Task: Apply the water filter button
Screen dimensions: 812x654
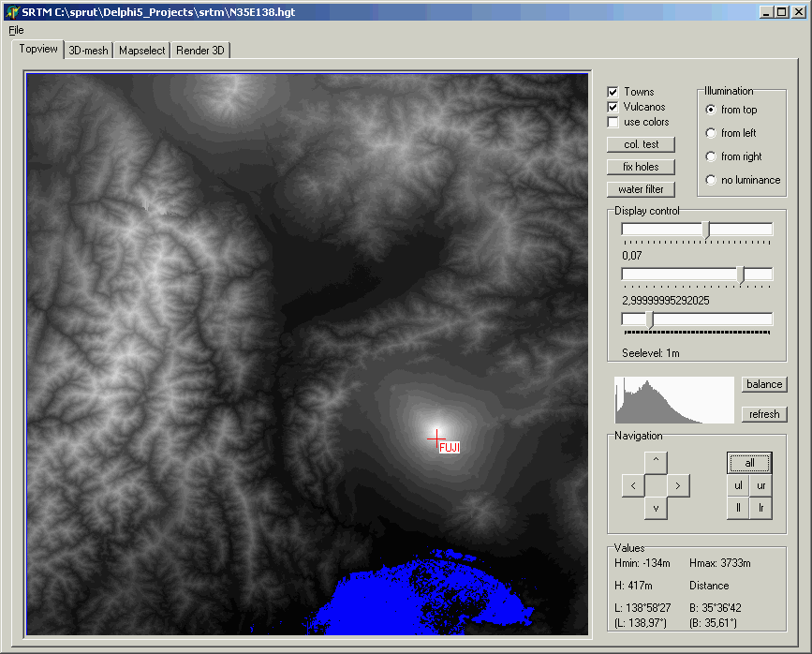Action: pos(641,189)
